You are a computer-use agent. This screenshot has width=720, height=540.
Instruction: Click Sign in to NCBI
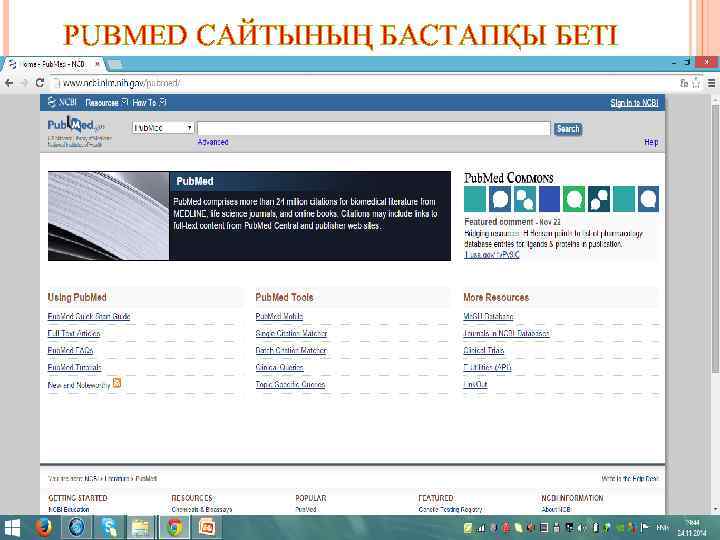[x=634, y=103]
